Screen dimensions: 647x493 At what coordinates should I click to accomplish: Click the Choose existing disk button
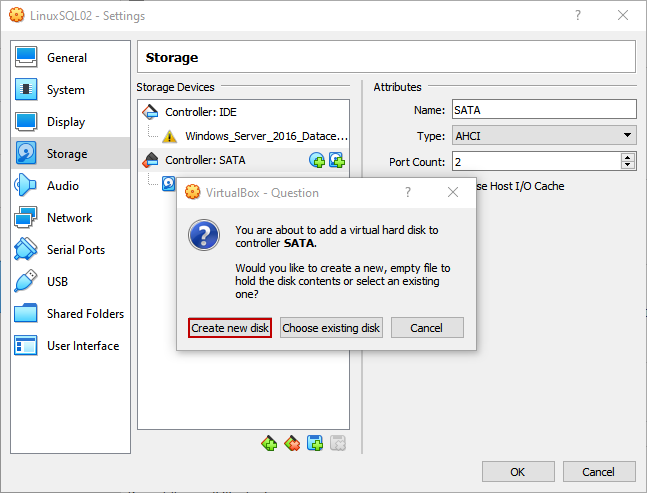coord(331,328)
